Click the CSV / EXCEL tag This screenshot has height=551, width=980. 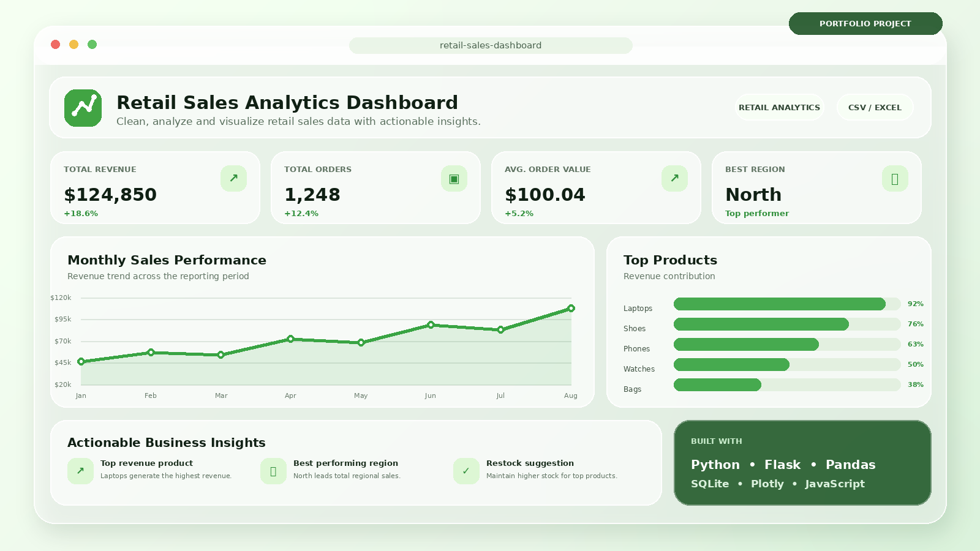point(875,107)
